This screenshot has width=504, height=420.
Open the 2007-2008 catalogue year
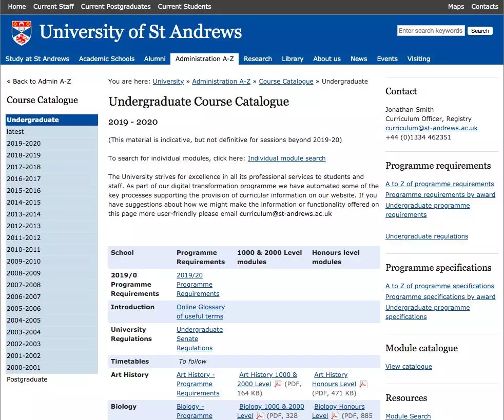point(52,285)
